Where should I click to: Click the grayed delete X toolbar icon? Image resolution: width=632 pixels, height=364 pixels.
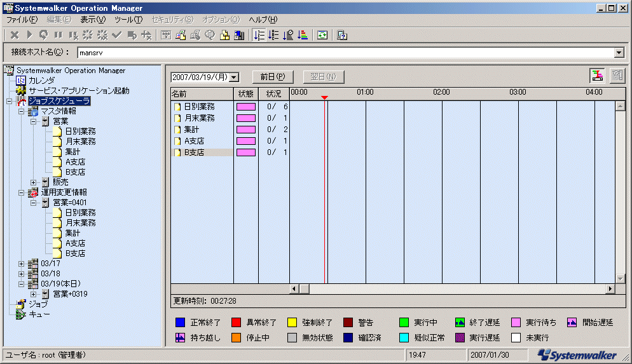pyautogui.click(x=15, y=36)
